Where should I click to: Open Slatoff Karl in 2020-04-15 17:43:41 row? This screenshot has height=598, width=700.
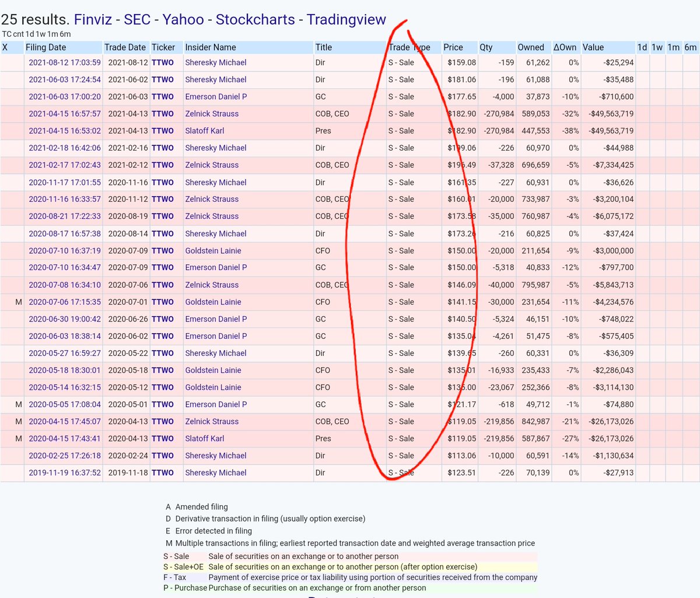[205, 438]
